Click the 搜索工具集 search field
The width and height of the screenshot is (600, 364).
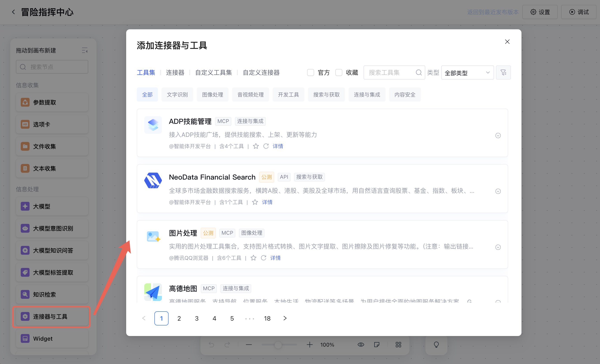394,72
